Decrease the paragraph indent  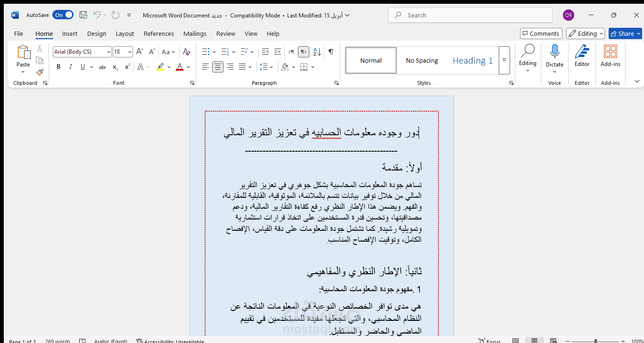coord(265,52)
